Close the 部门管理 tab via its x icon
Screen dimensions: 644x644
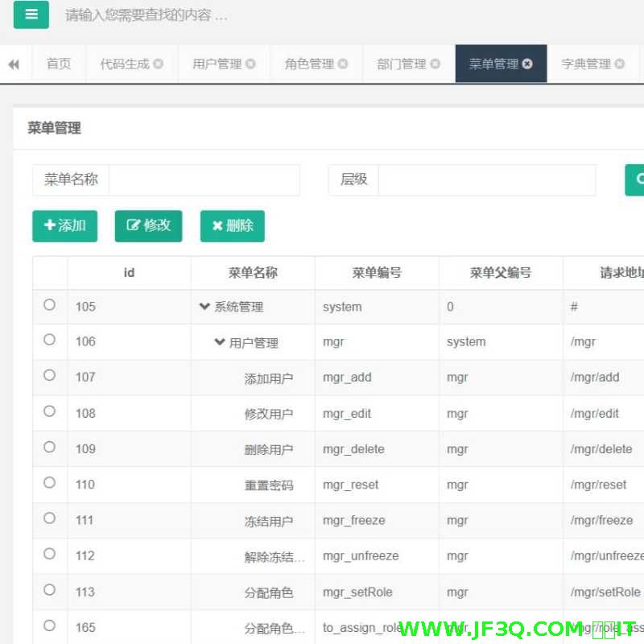coord(435,64)
